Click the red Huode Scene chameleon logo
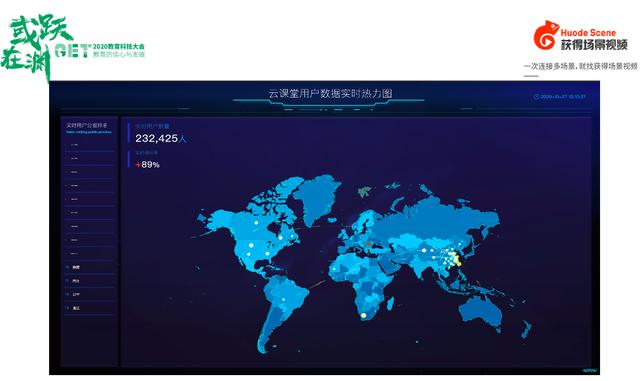 [546, 36]
